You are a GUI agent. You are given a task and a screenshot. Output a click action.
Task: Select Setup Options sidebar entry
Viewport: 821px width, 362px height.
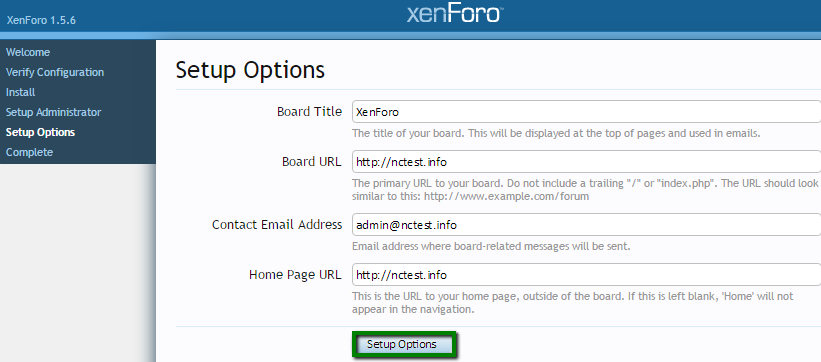pyautogui.click(x=40, y=132)
